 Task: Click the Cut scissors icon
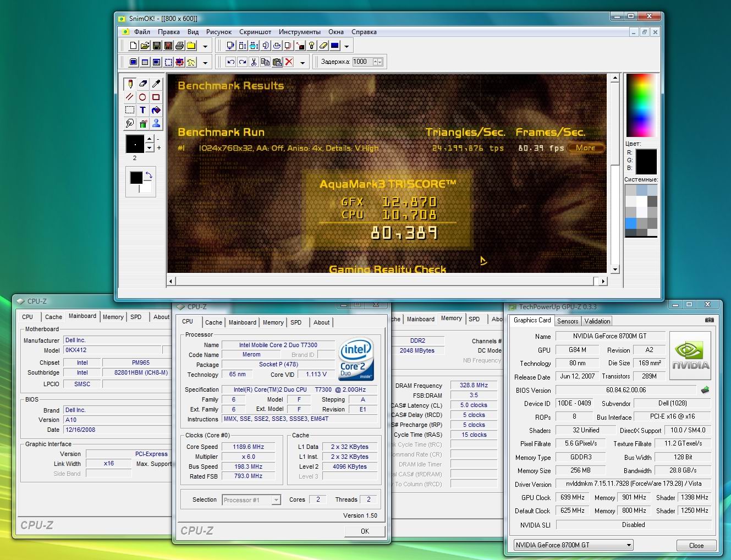[x=254, y=62]
